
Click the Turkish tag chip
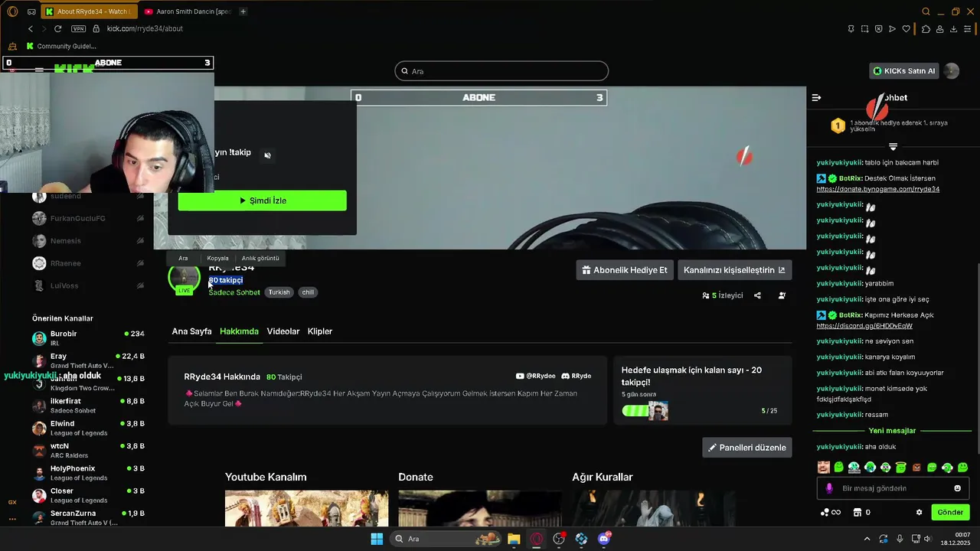pos(279,292)
